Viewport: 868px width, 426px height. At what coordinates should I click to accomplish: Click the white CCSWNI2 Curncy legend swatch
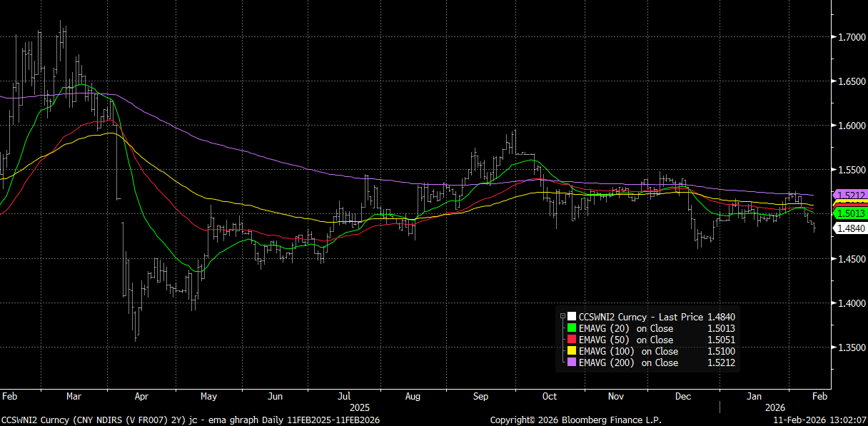pyautogui.click(x=571, y=317)
